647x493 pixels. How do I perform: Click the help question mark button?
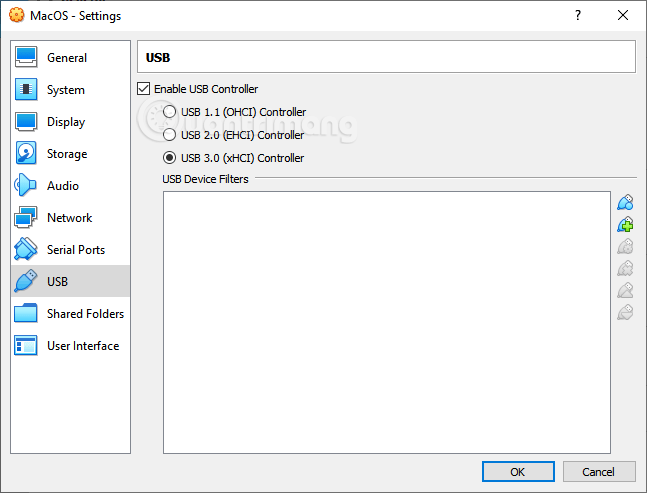point(577,16)
